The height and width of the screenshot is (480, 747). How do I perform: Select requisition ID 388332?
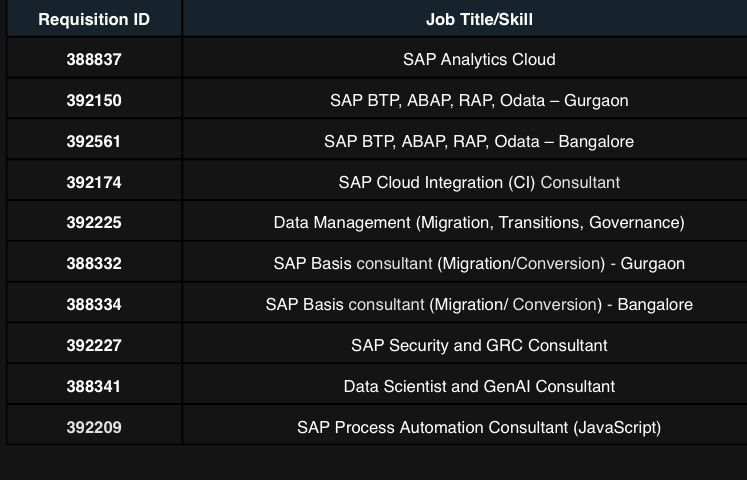click(94, 263)
